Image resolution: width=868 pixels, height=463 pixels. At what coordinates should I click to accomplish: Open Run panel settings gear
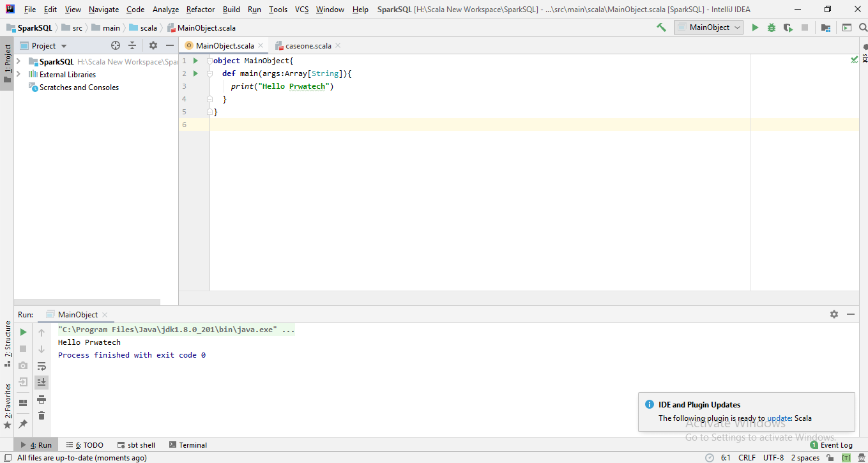click(x=834, y=314)
